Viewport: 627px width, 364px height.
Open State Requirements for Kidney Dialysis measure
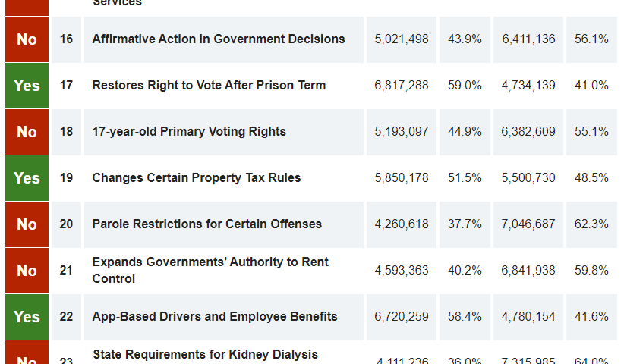click(x=205, y=354)
